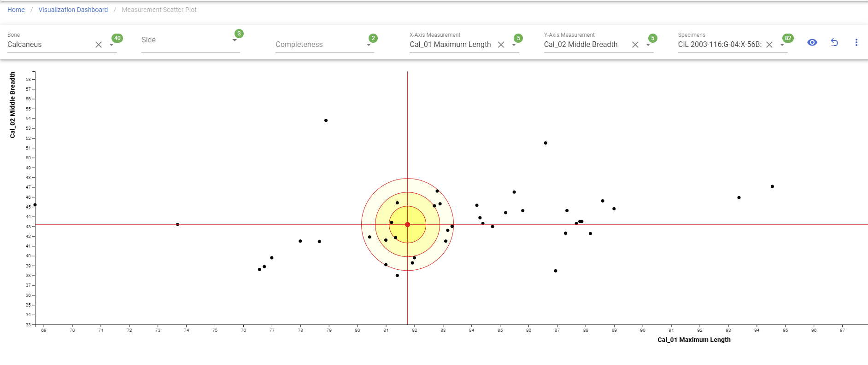
Task: Clear the Cal_01 Maximum Length selection
Action: [x=501, y=45]
